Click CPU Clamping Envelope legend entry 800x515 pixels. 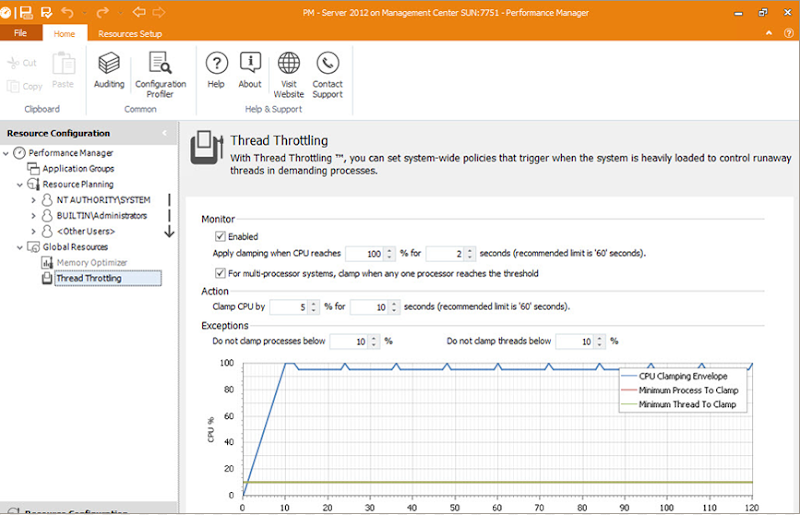point(675,376)
